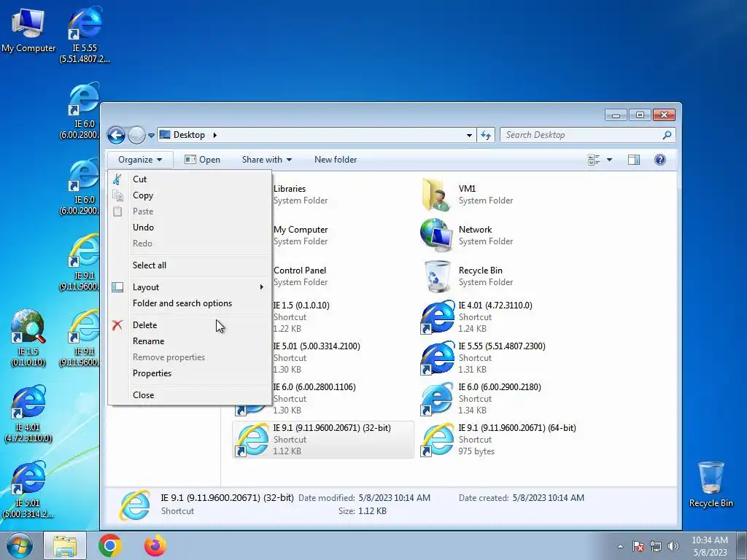Select IE 6.0 (6.00.2900.2180) icon in Explorer
Image resolution: width=747 pixels, height=560 pixels.
tap(437, 399)
